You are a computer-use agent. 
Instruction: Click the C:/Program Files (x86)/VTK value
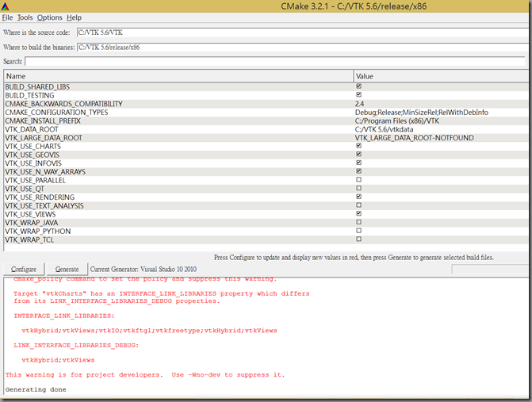397,121
